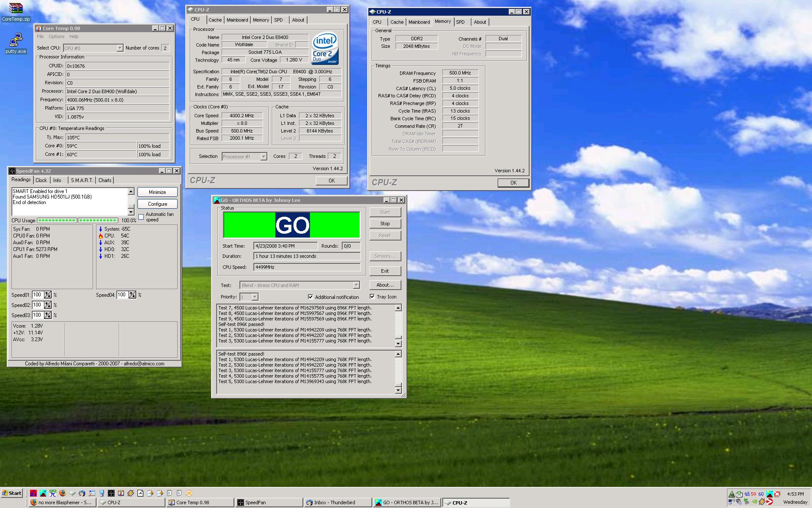The width and height of the screenshot is (812, 508).
Task: Click the red X shield tray icon
Action: click(x=777, y=494)
